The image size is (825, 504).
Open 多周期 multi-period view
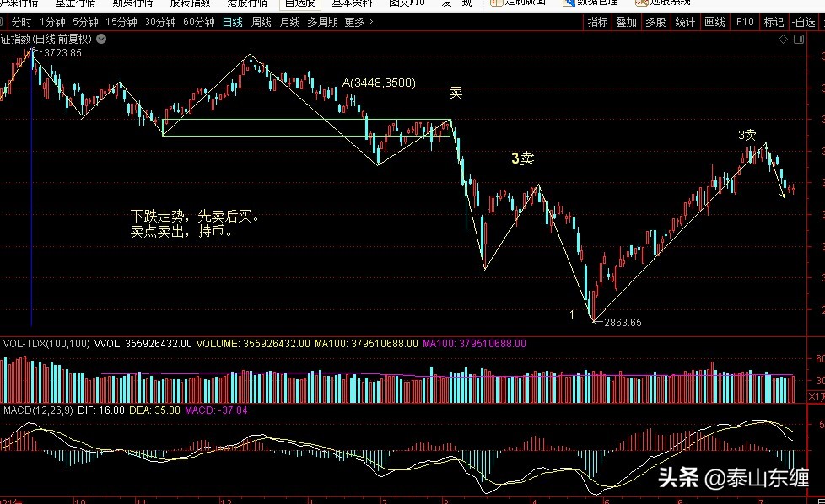tap(322, 22)
